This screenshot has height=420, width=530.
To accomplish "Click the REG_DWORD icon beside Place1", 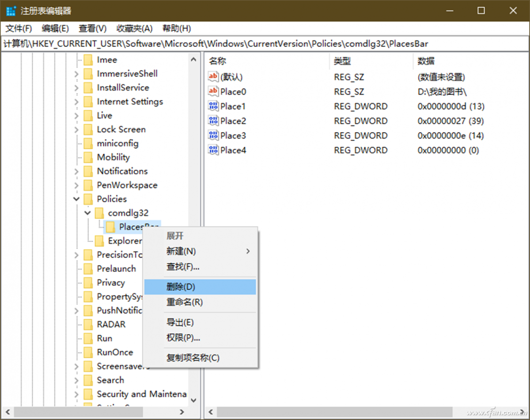I will [213, 106].
